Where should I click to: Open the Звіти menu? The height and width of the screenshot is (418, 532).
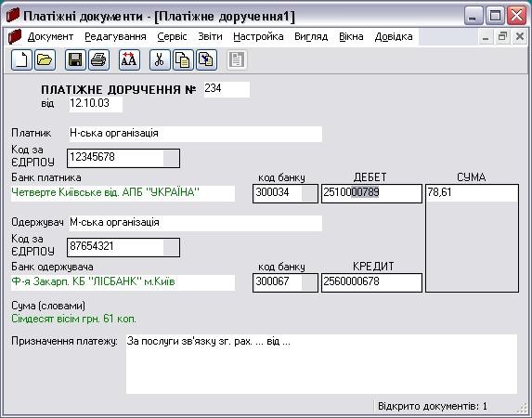210,36
